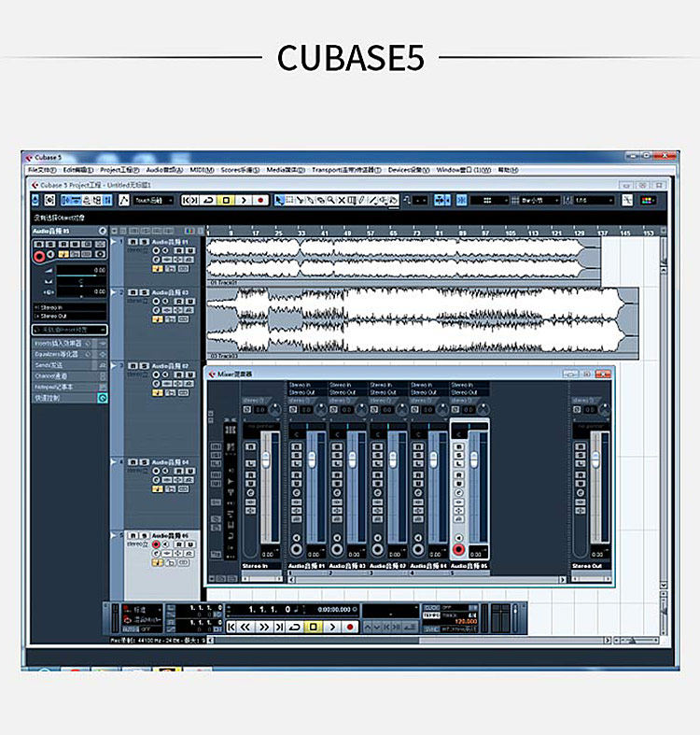Viewport: 700px width, 735px height.
Task: Open the color palette tool in toolbar
Action: (x=648, y=200)
